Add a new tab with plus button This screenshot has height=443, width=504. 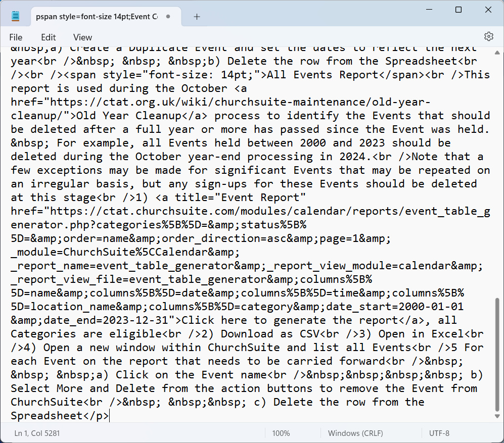click(x=197, y=17)
